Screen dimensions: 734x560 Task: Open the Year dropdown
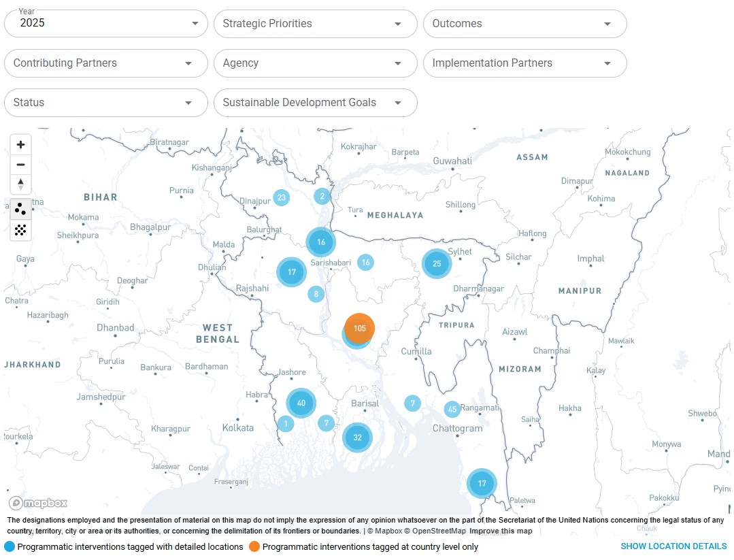coord(105,24)
